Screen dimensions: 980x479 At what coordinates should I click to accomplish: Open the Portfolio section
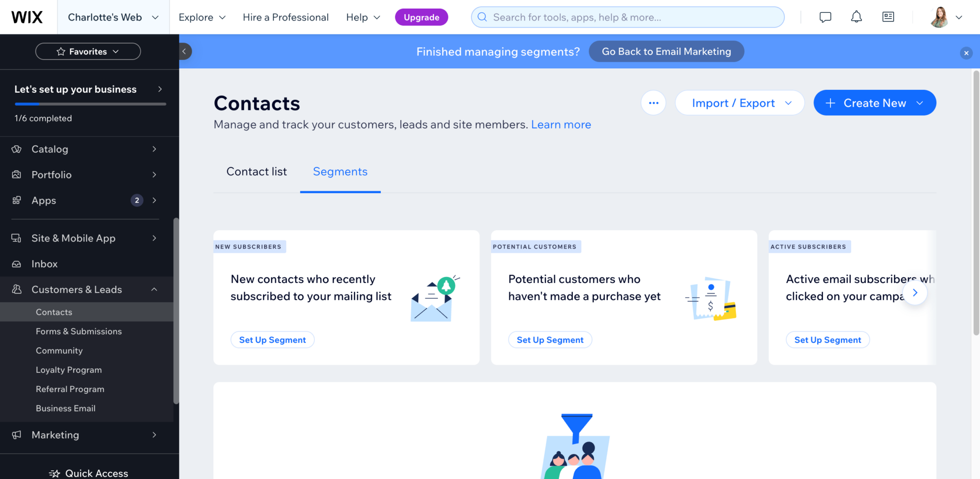[x=52, y=174]
